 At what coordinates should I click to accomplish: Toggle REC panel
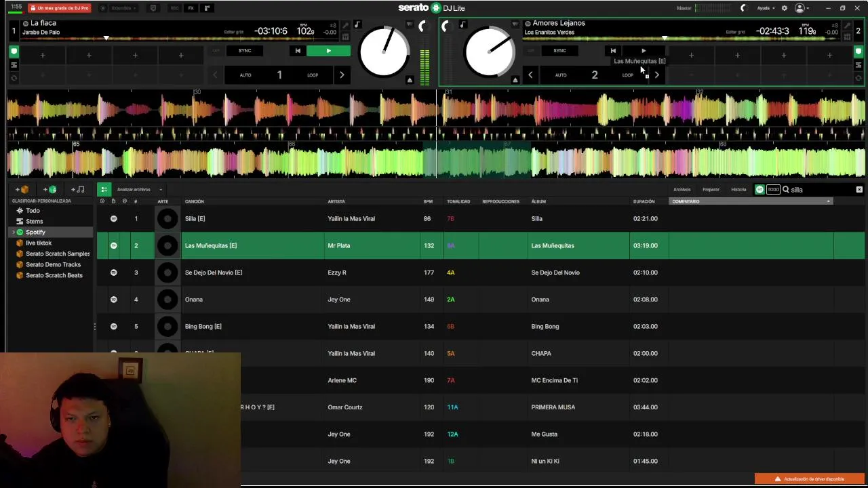[175, 8]
